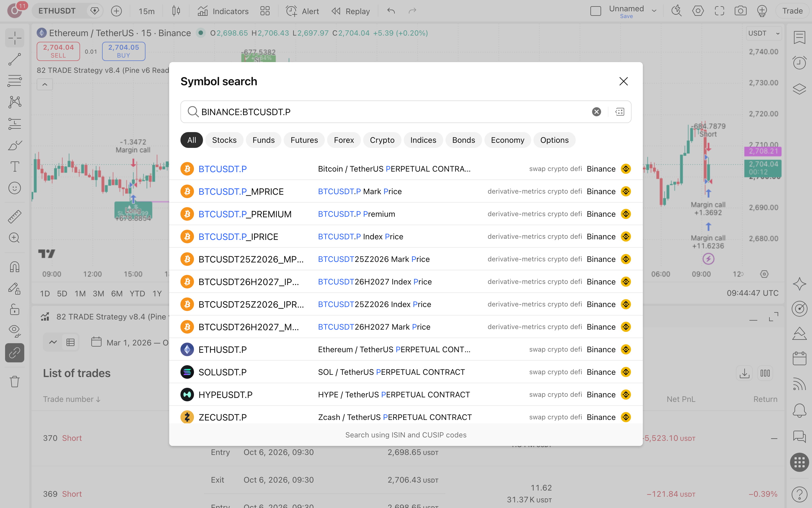Create an Alert from the toolbar
The height and width of the screenshot is (508, 812).
pos(302,11)
